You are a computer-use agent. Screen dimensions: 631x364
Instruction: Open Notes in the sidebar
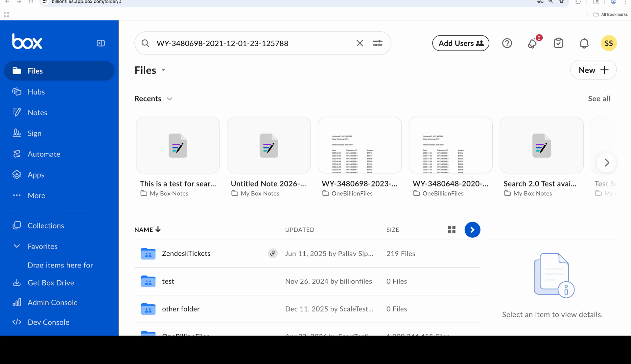(59, 113)
